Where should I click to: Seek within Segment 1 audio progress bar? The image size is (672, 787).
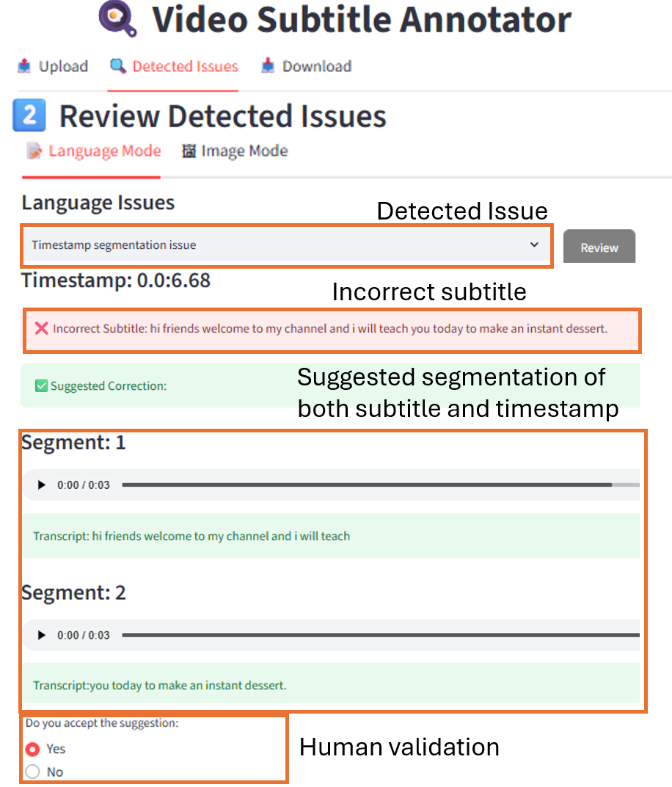pyautogui.click(x=367, y=485)
